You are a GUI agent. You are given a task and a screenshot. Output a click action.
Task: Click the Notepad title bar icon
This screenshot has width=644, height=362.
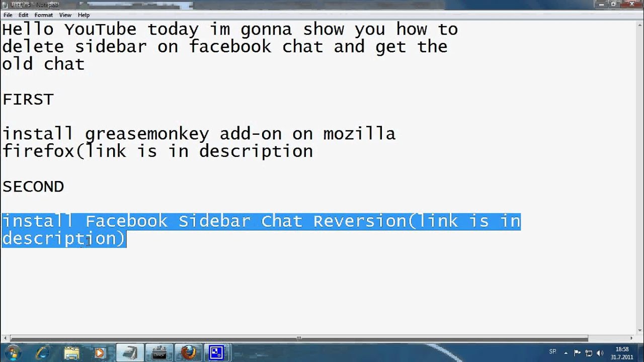coord(6,5)
